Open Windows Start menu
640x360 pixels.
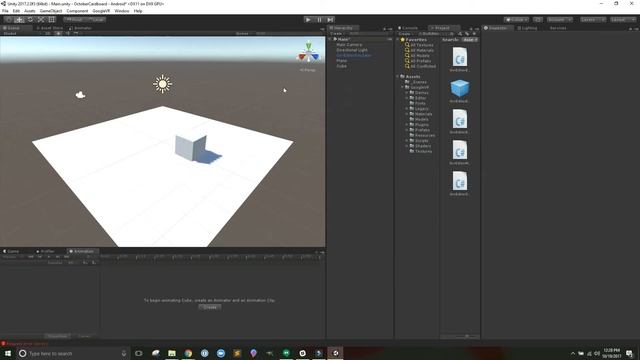(x=8, y=353)
